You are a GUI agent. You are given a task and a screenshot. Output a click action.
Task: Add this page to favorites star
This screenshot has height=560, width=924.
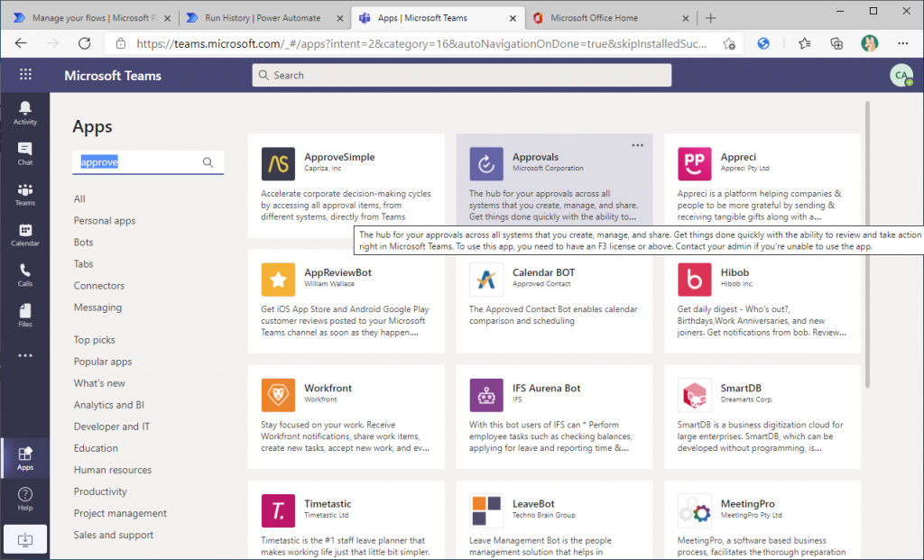pyautogui.click(x=729, y=43)
